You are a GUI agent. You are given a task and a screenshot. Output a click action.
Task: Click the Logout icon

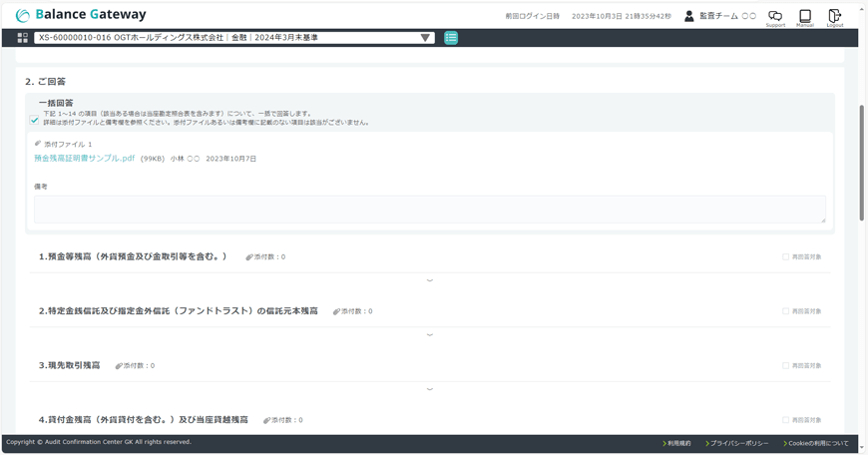[835, 17]
